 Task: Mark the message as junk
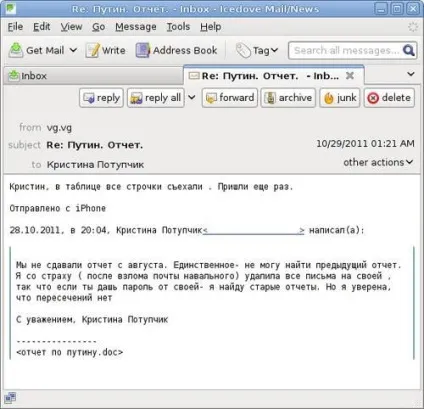tap(340, 98)
